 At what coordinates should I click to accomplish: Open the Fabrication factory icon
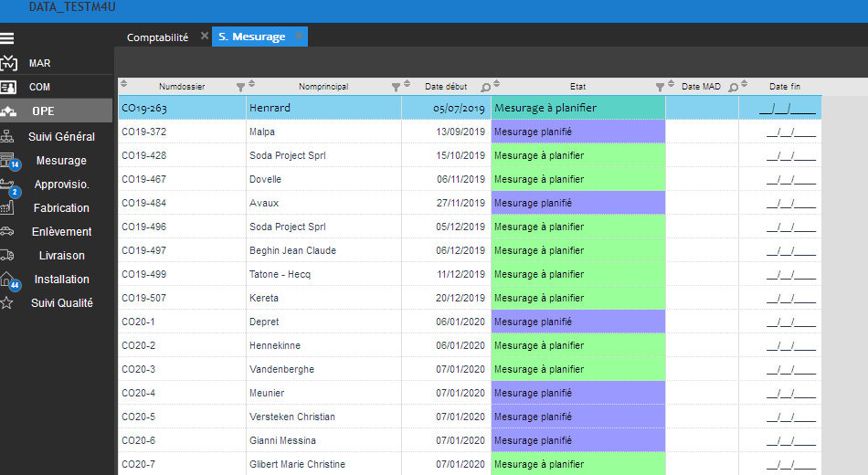8,208
